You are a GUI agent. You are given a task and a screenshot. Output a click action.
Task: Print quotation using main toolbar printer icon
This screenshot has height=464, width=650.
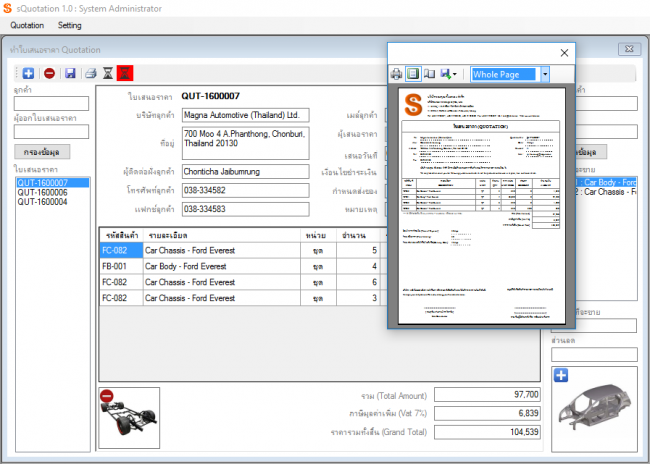tap(91, 73)
